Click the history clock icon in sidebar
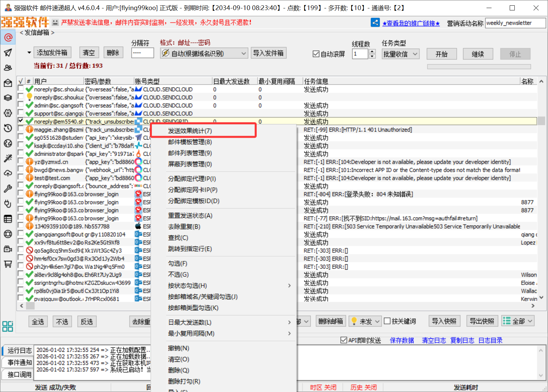Screen dimensions: 548x392 [x=8, y=128]
